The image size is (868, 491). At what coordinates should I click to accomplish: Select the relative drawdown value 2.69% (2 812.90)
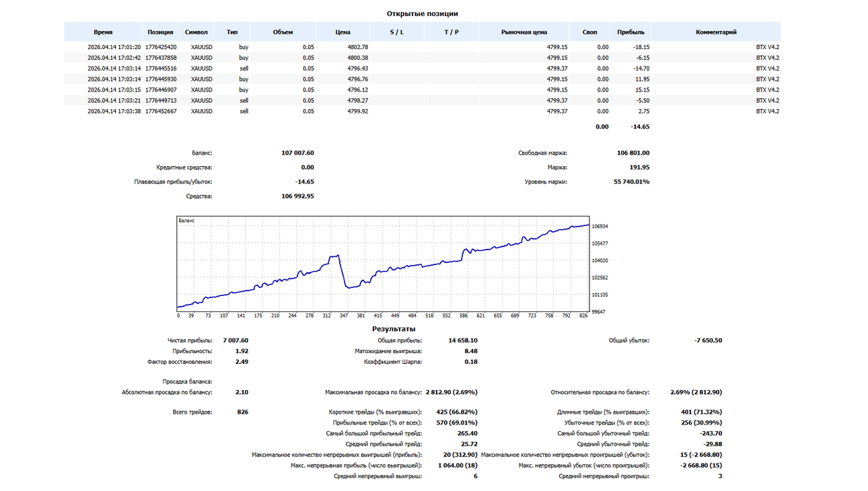click(696, 392)
